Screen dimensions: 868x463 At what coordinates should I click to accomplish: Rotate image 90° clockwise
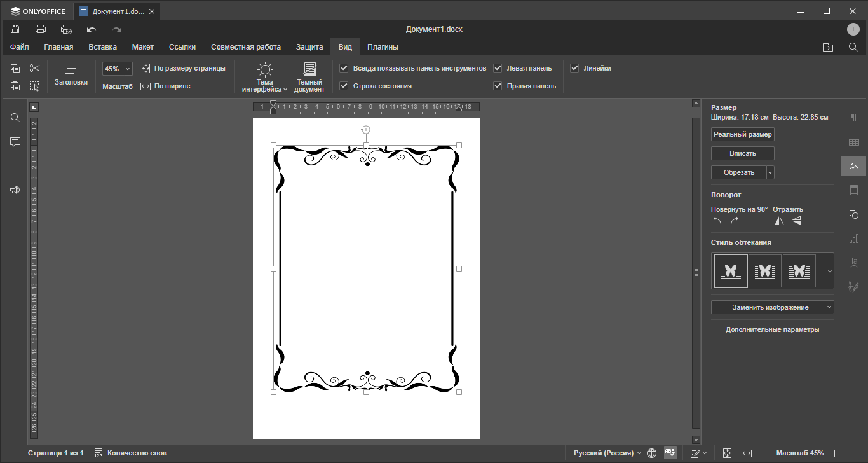(x=735, y=221)
